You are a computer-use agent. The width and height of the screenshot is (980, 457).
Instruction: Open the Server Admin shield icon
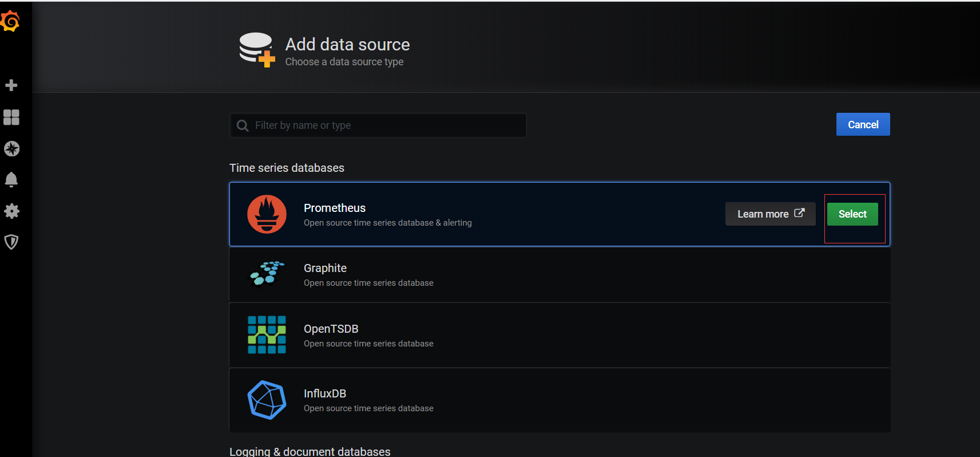11,242
